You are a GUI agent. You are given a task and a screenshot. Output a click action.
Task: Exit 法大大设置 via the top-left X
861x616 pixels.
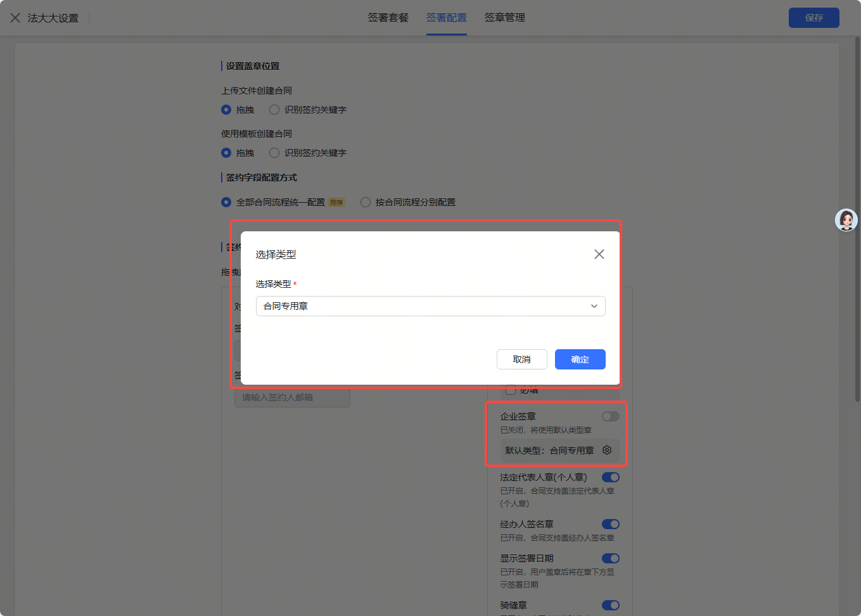15,18
